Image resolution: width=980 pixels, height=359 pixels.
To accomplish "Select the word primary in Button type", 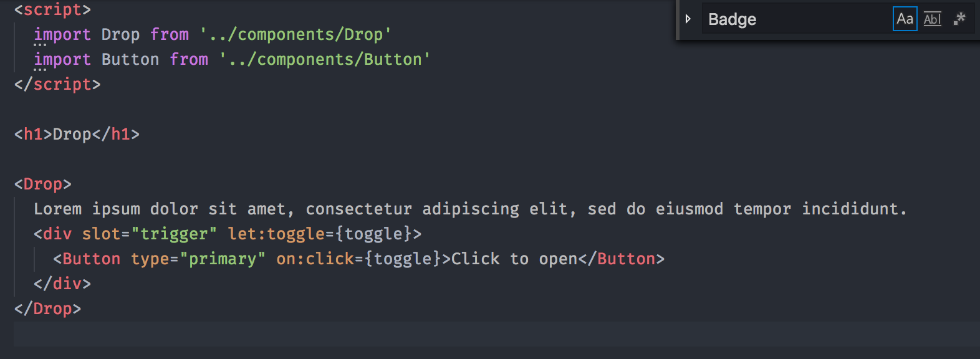I will click(x=223, y=258).
